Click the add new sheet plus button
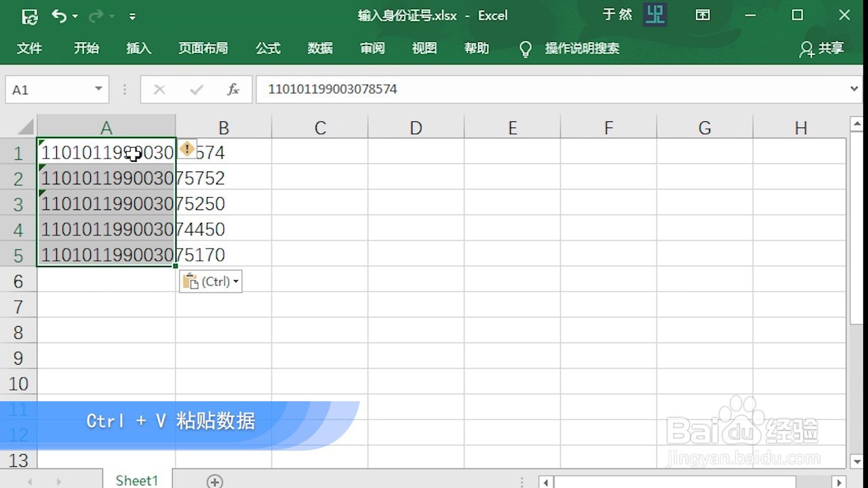 pos(214,480)
